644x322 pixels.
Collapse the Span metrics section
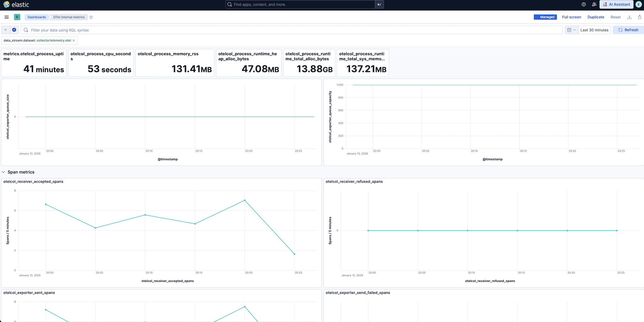pyautogui.click(x=3, y=172)
